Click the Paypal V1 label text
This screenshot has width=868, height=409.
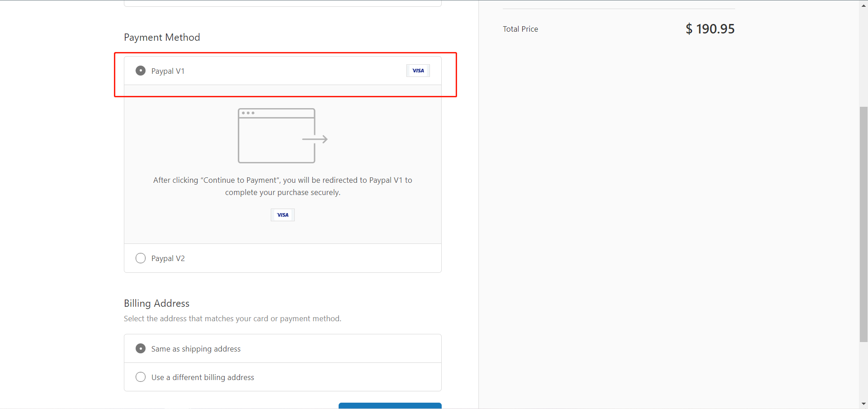(168, 71)
